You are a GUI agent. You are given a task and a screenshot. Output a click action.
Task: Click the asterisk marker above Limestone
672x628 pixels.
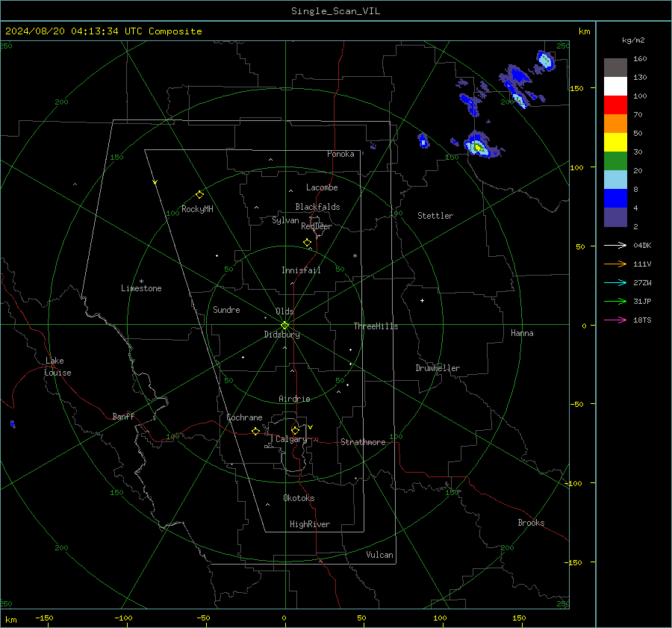point(141,282)
